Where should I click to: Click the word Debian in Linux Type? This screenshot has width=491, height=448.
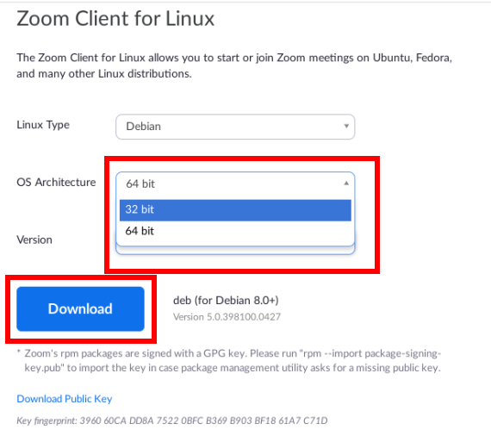coord(143,127)
